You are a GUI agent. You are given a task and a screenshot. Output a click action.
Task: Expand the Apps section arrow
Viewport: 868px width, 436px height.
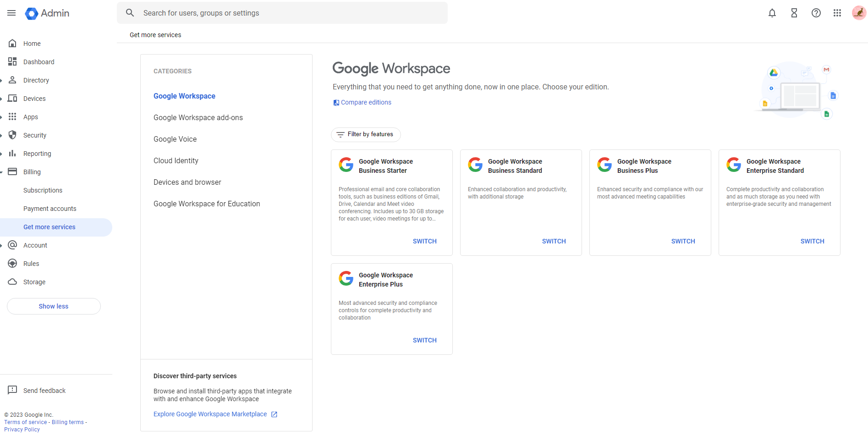point(1,117)
